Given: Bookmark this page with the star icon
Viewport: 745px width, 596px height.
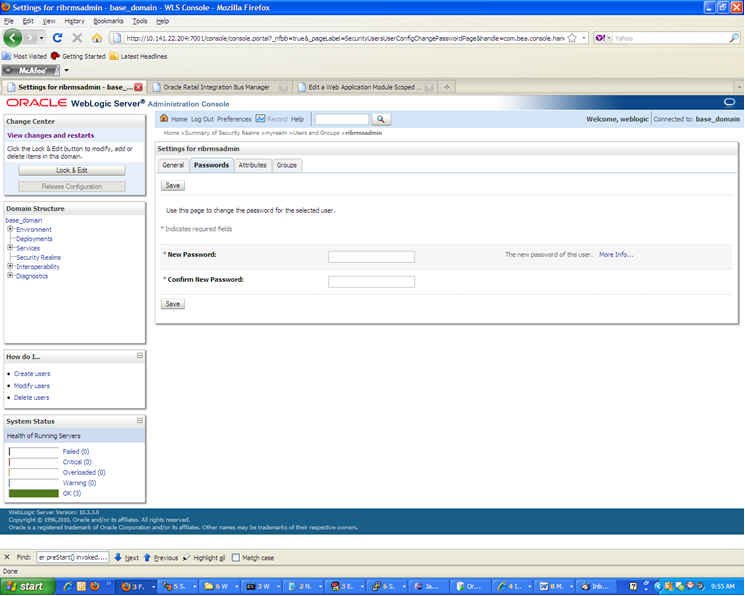Looking at the screenshot, I should pos(572,38).
